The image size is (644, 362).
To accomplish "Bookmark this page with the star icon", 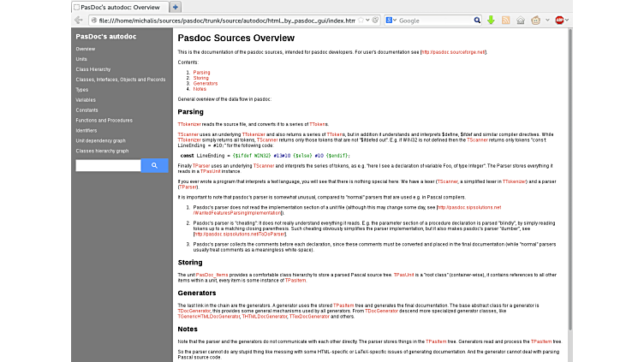I will (x=360, y=20).
